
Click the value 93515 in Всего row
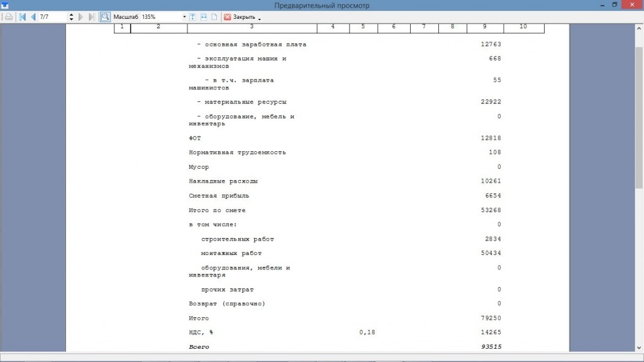coord(491,347)
